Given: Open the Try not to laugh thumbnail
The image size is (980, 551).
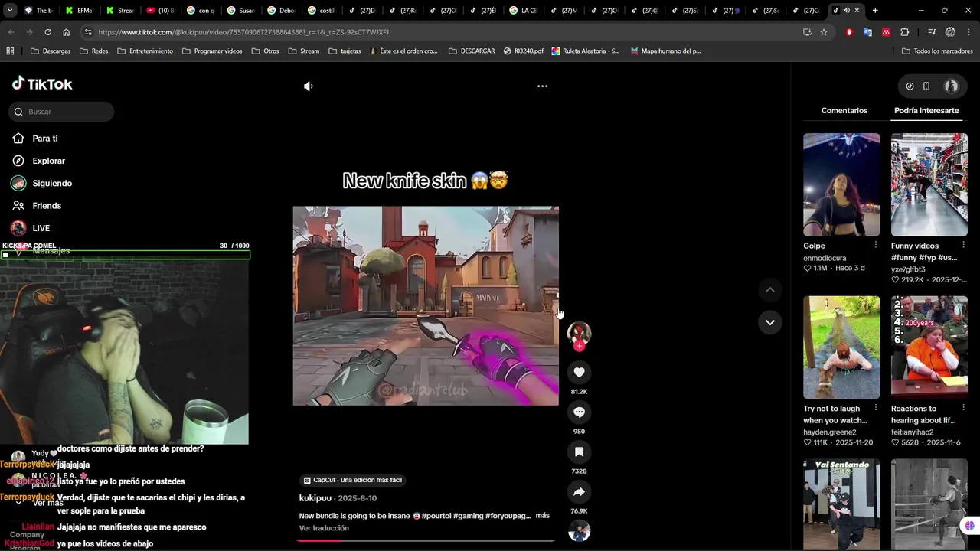Looking at the screenshot, I should (x=841, y=347).
